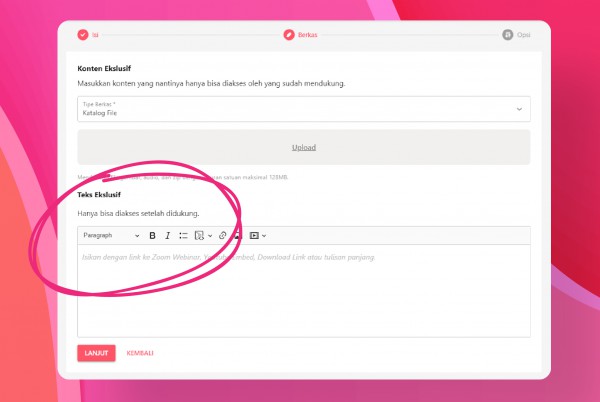Go to the Isi step label
The height and width of the screenshot is (402, 600).
(x=95, y=35)
